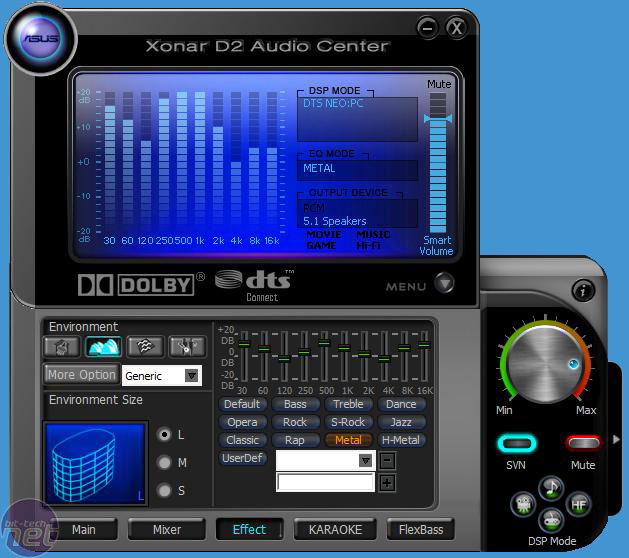Select the first Environment preset icon
The height and width of the screenshot is (558, 629).
(62, 347)
